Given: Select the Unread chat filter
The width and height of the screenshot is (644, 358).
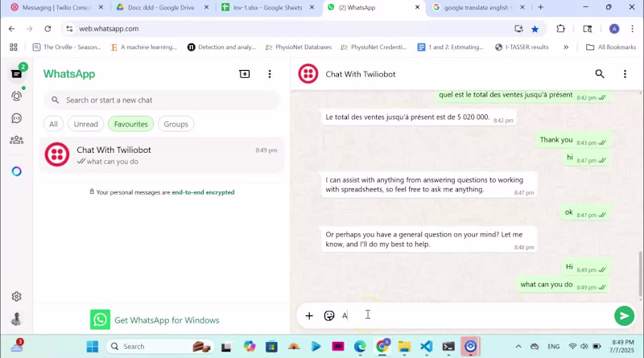Looking at the screenshot, I should point(86,124).
